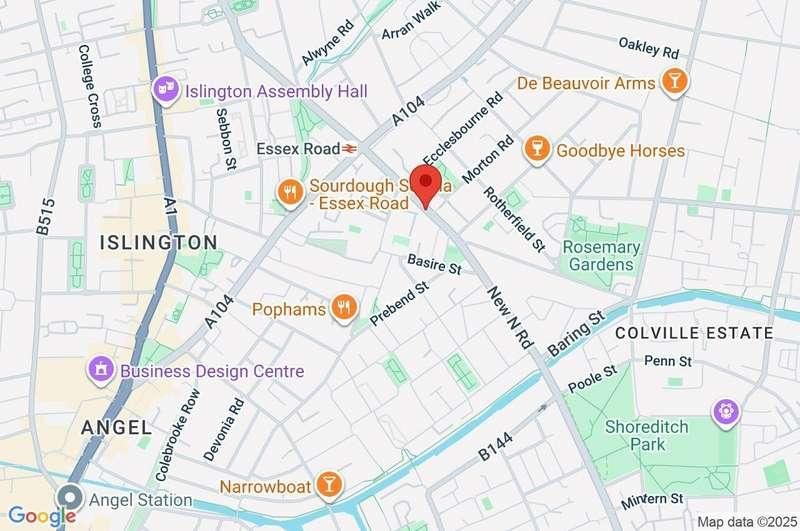Select the Sourdough Sophia restaurant icon
The height and width of the screenshot is (531, 800).
(x=290, y=194)
